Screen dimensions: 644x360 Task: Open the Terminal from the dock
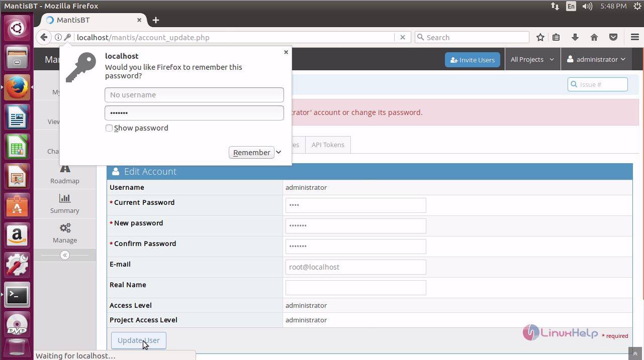point(17,295)
